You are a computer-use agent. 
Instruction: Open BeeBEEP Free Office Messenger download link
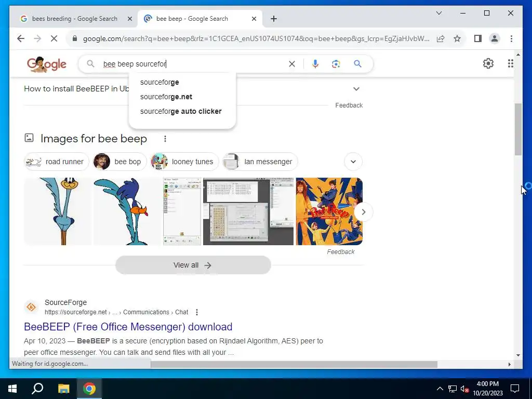128,327
